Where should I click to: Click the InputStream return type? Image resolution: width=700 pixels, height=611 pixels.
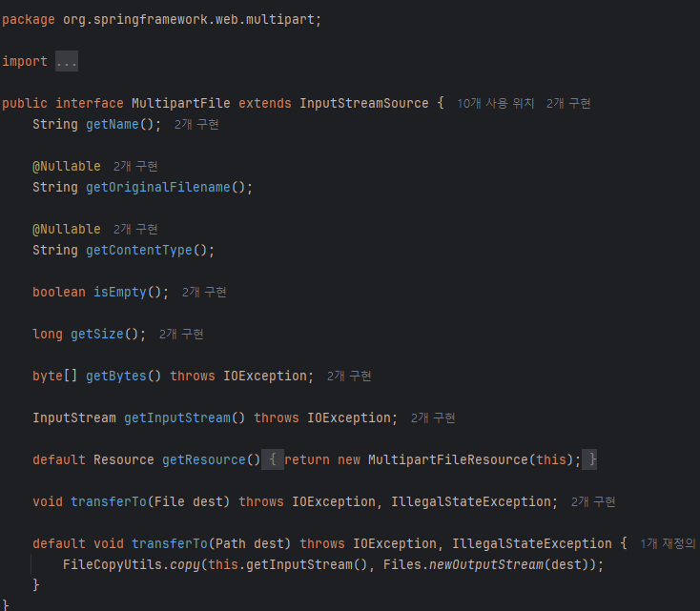pyautogui.click(x=74, y=418)
